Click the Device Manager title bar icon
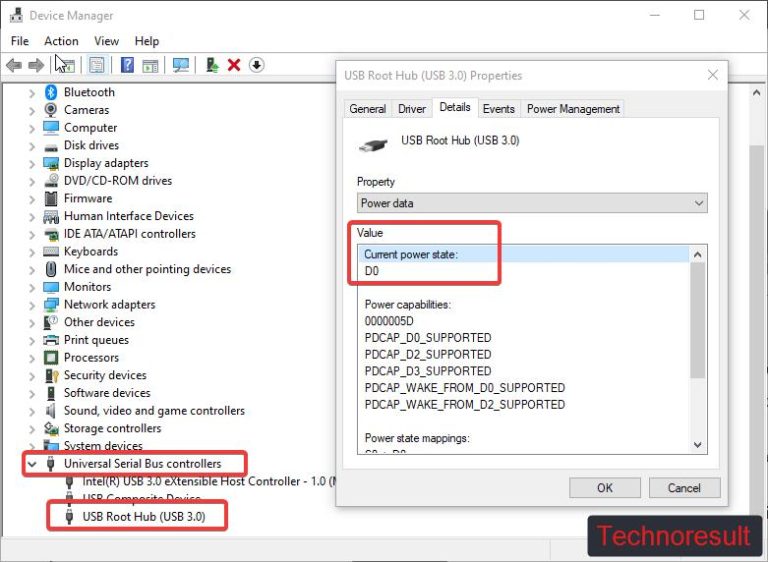 click(x=16, y=15)
